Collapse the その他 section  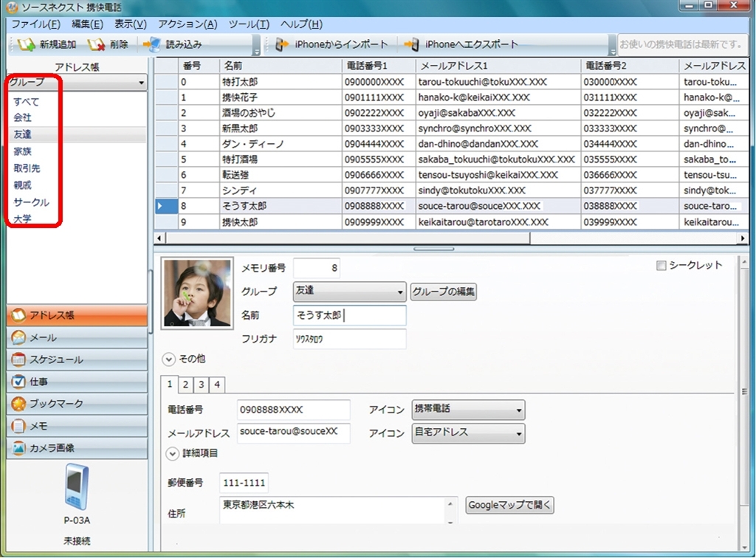tap(169, 359)
